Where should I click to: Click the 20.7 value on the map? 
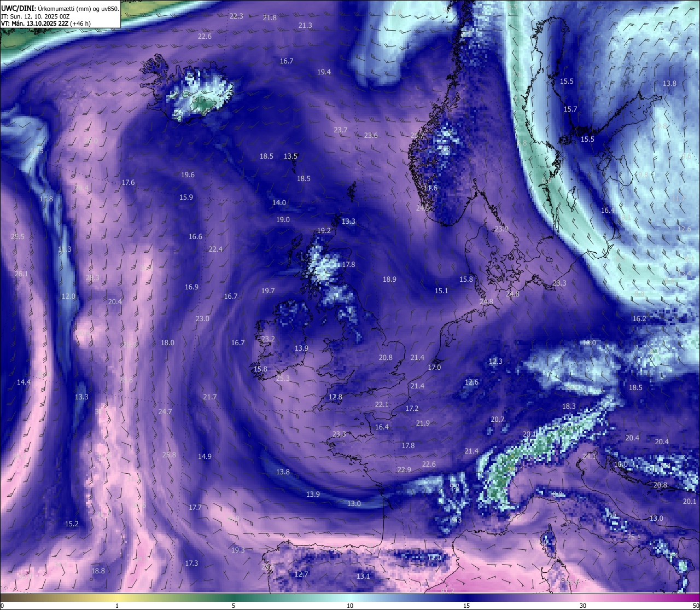(x=498, y=420)
